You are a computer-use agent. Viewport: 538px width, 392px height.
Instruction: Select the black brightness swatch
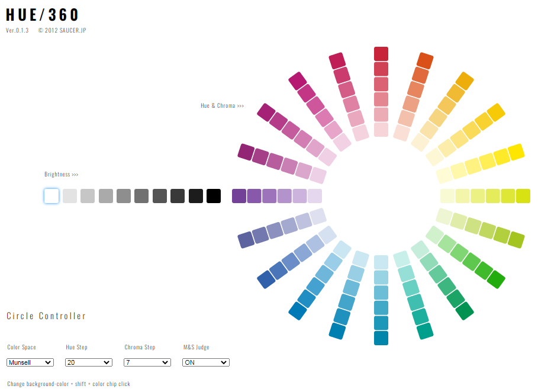point(214,196)
